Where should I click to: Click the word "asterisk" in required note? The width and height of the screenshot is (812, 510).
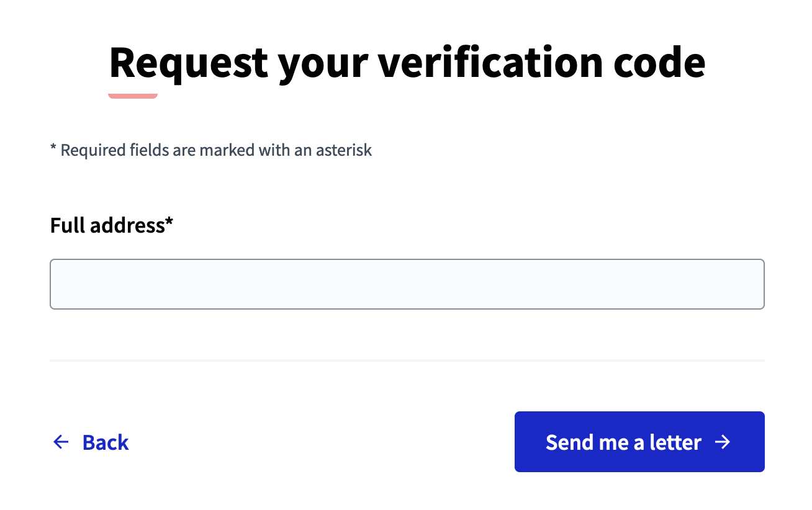click(343, 150)
